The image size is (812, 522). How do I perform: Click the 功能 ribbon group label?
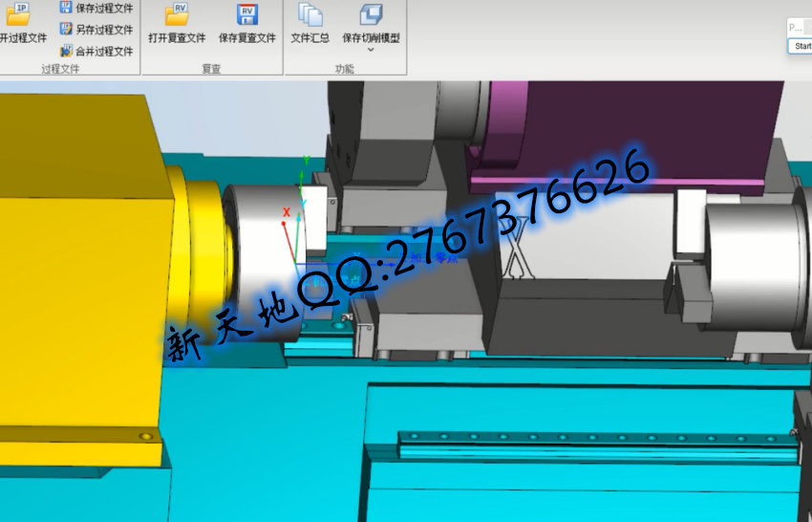[344, 69]
